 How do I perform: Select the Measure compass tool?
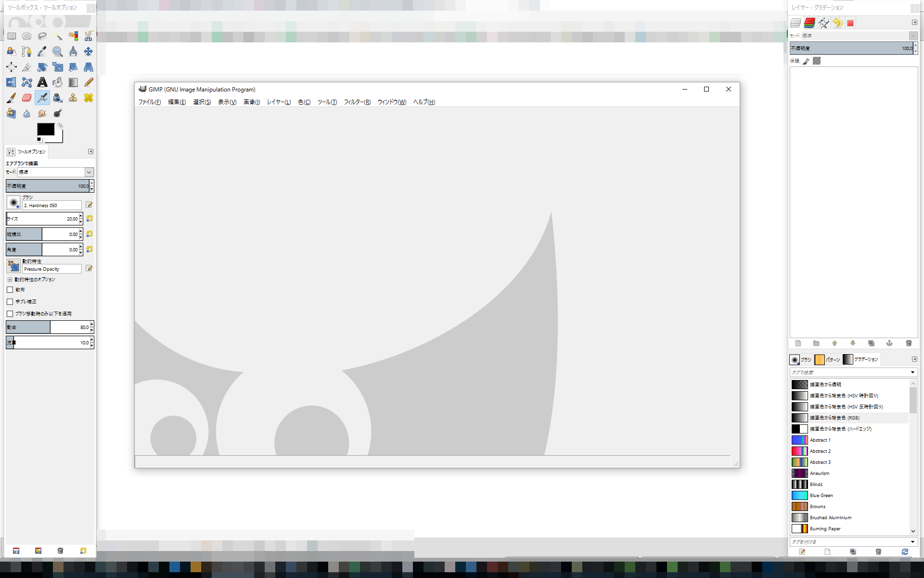73,52
